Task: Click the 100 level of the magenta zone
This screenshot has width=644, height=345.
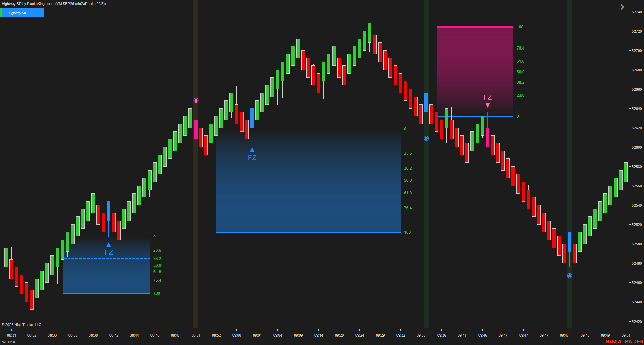Action: pos(520,27)
